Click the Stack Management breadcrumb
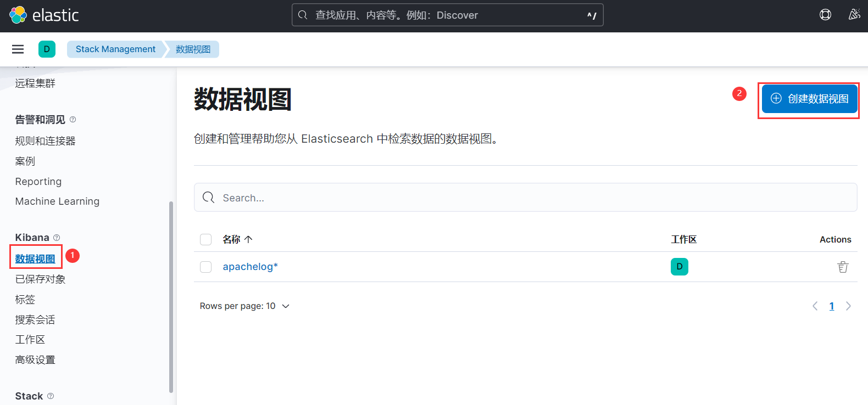The image size is (868, 405). (x=115, y=49)
